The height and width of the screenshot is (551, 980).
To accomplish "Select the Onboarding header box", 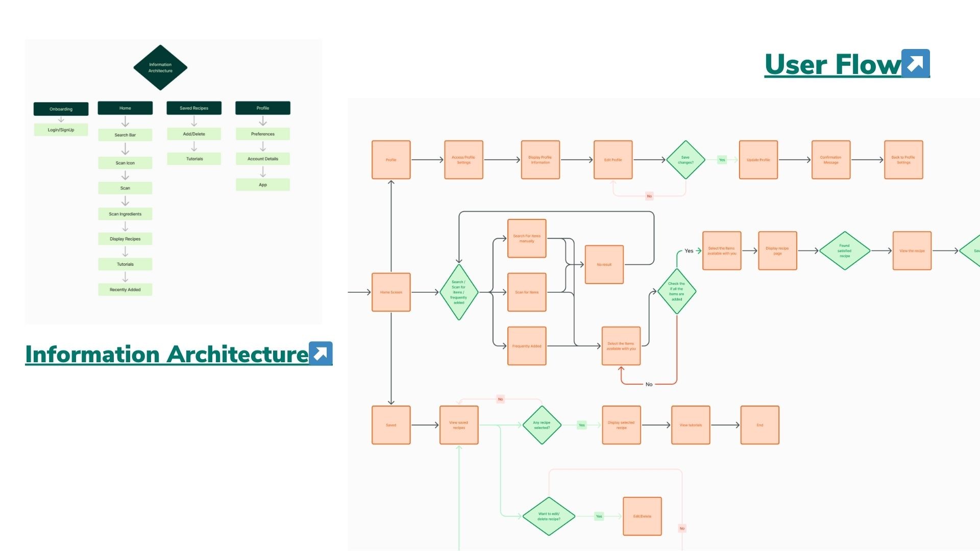I will tap(61, 109).
